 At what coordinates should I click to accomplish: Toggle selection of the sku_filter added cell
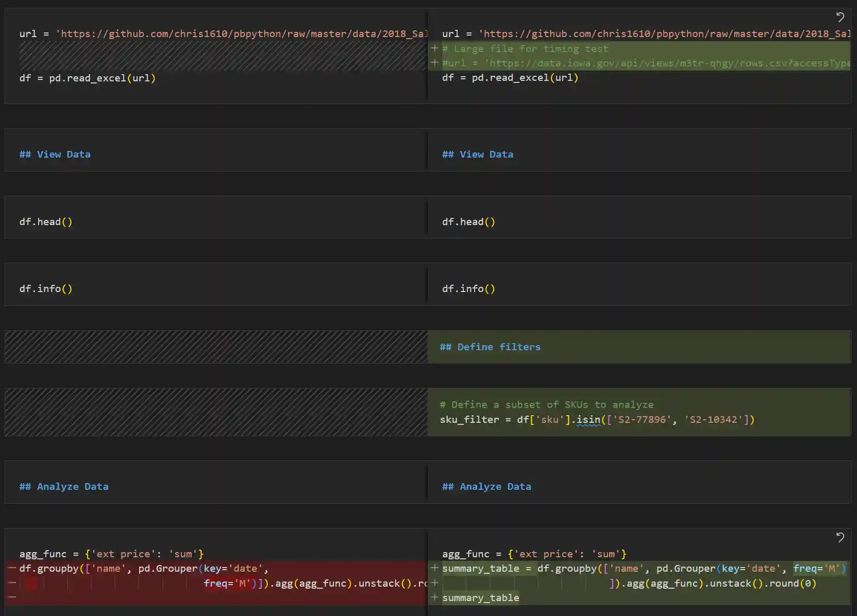(x=639, y=412)
